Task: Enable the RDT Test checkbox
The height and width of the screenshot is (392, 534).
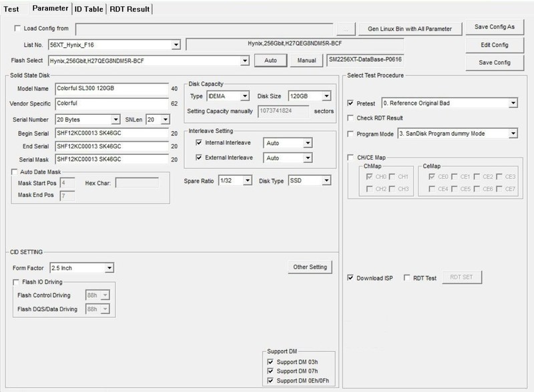Action: click(407, 278)
